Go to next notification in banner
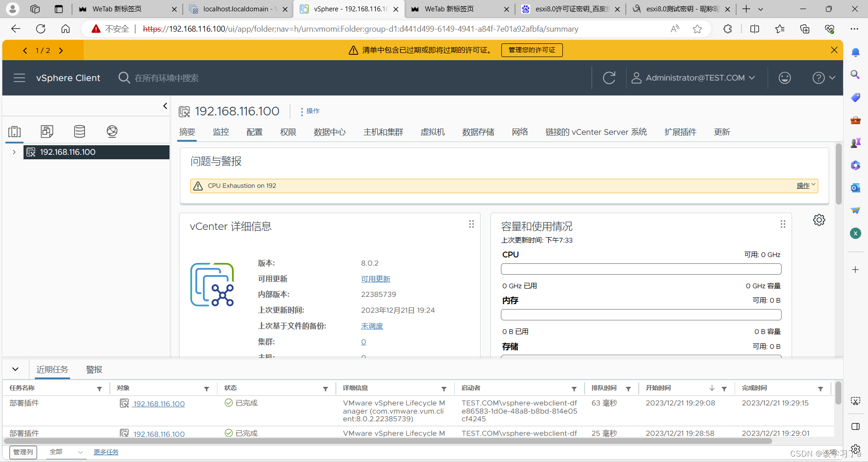 [61, 51]
